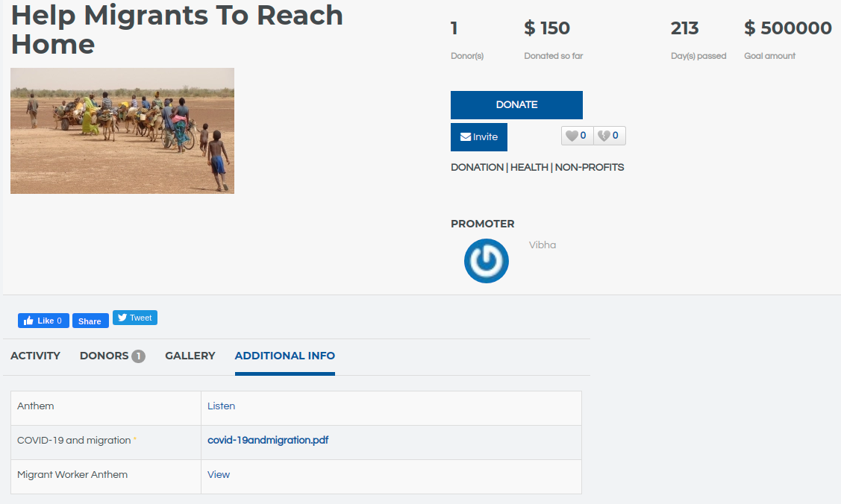Click the Invite envelope button

(479, 137)
